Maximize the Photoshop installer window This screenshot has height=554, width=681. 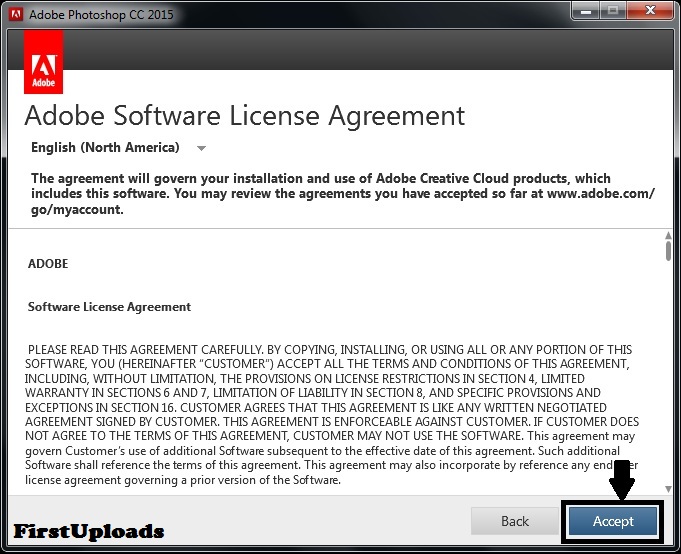click(611, 11)
